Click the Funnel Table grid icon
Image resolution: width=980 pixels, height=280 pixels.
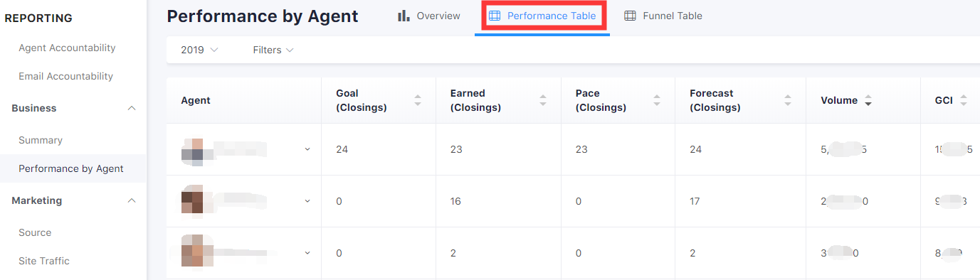[630, 16]
